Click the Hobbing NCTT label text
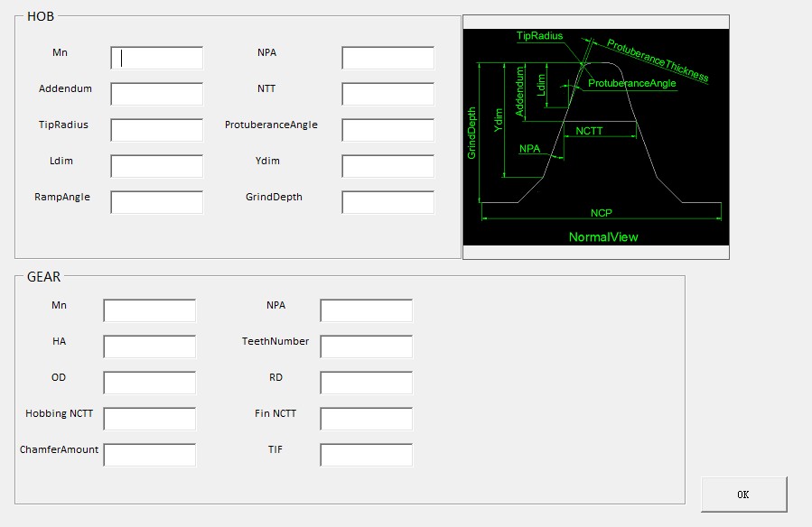 (59, 413)
